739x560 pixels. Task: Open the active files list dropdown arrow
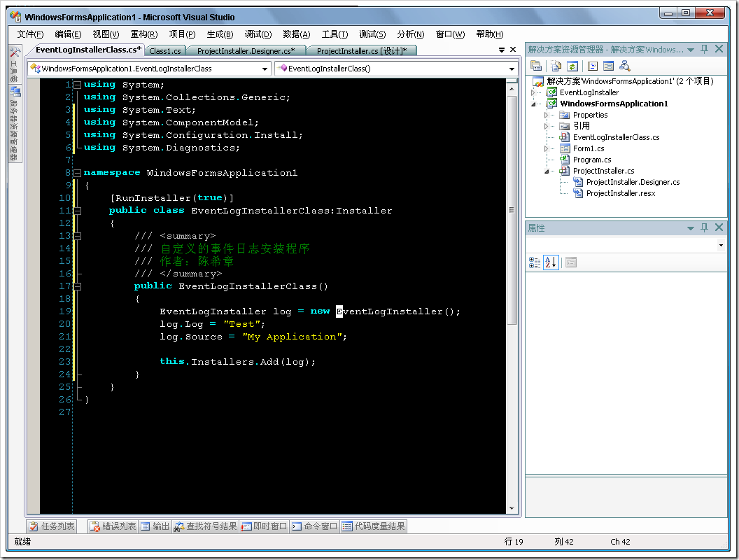coord(502,50)
